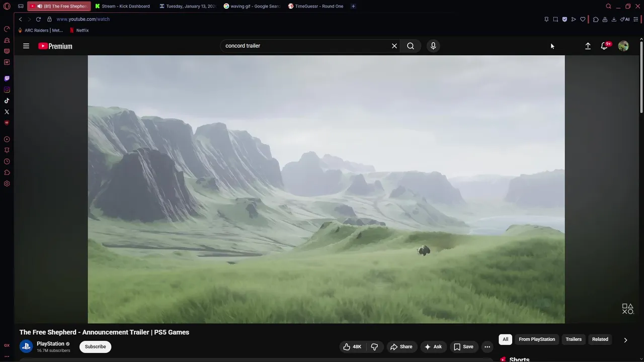Viewport: 644px width, 362px height.
Task: Open ARC Raiders bookmark
Action: 40,30
